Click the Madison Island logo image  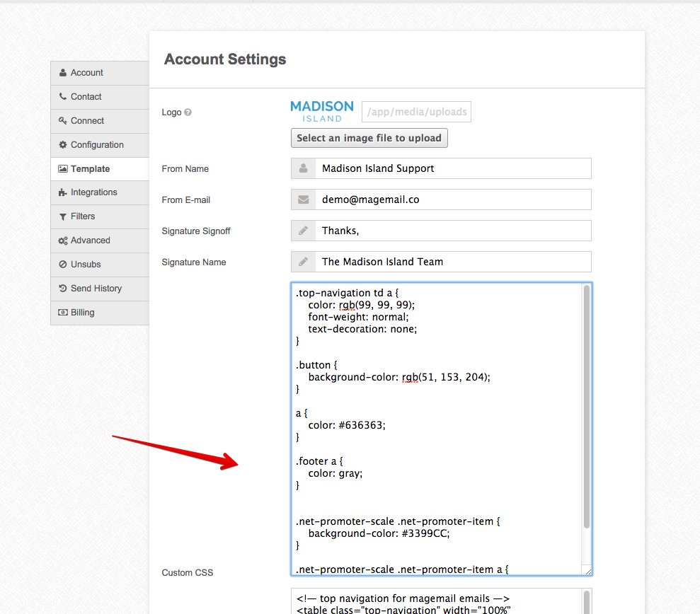(322, 111)
